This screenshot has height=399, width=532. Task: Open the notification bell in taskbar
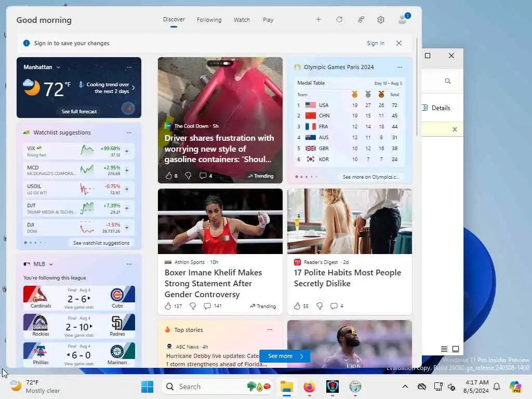click(497, 387)
